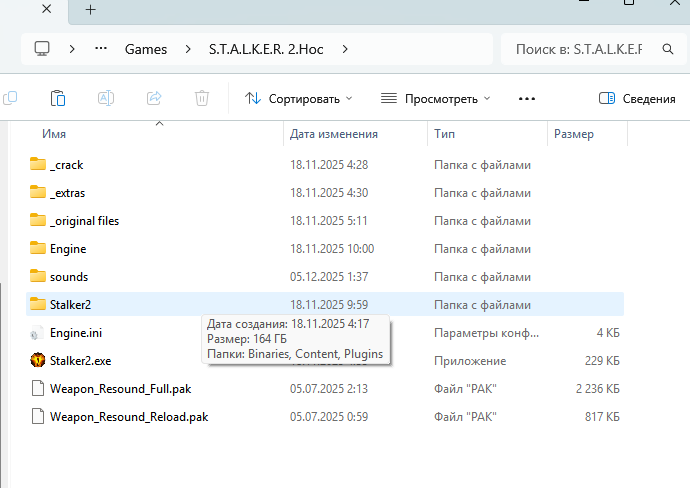
Task: Click Параметры конф... type of Engine.ini
Action: 486,333
